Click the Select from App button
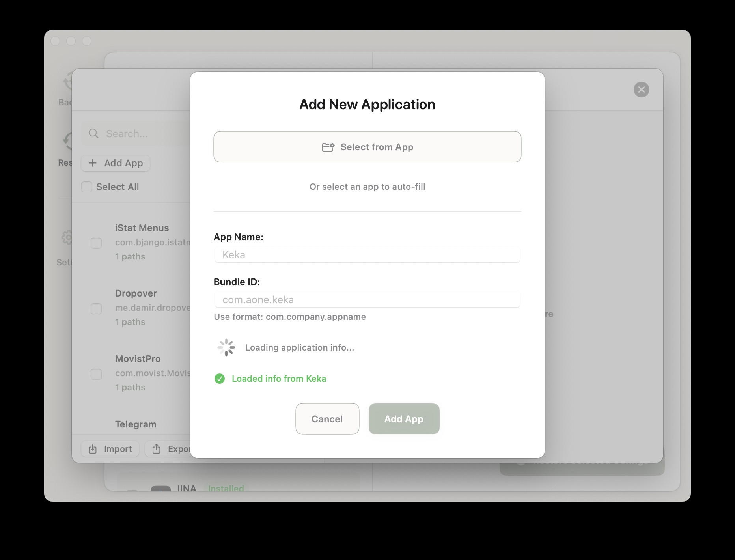Viewport: 735px width, 560px height. click(367, 147)
